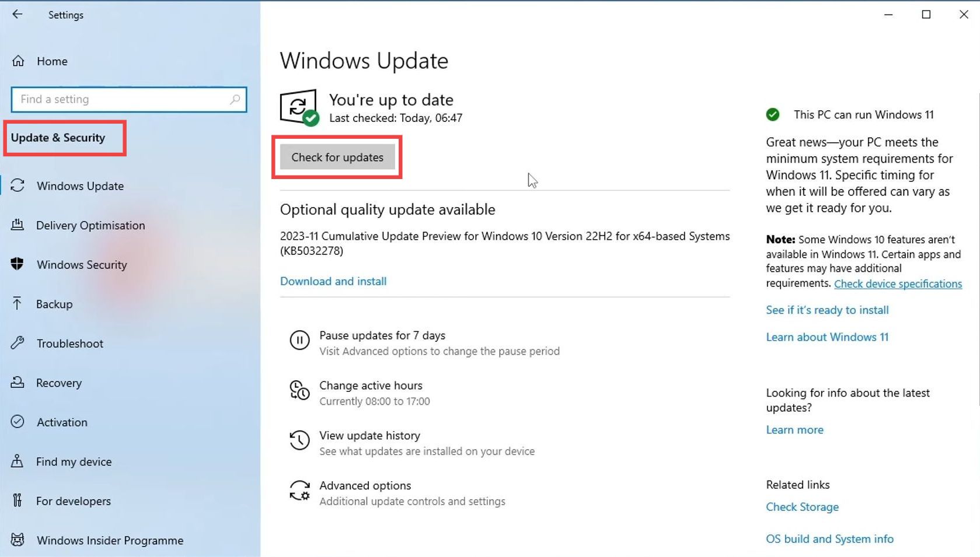Click the search magnifier icon

(x=235, y=99)
